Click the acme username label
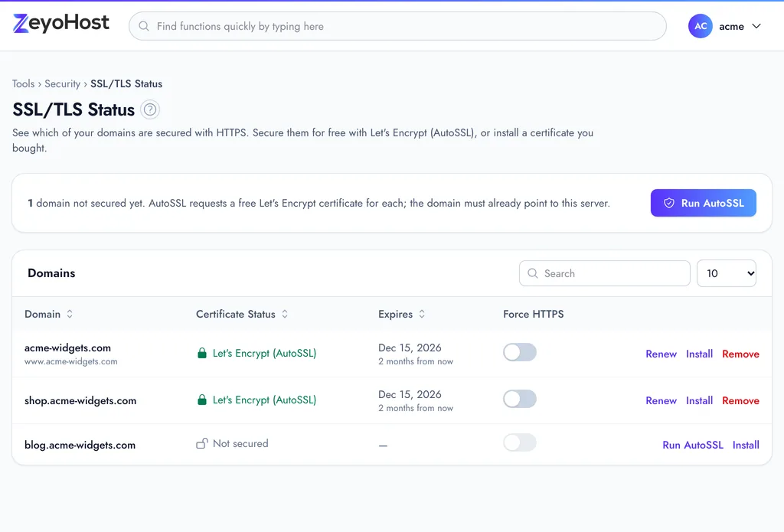 tap(731, 27)
